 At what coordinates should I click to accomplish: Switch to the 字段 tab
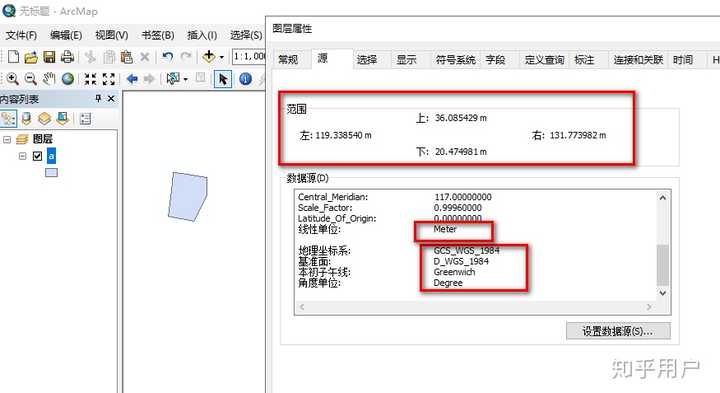coord(495,60)
